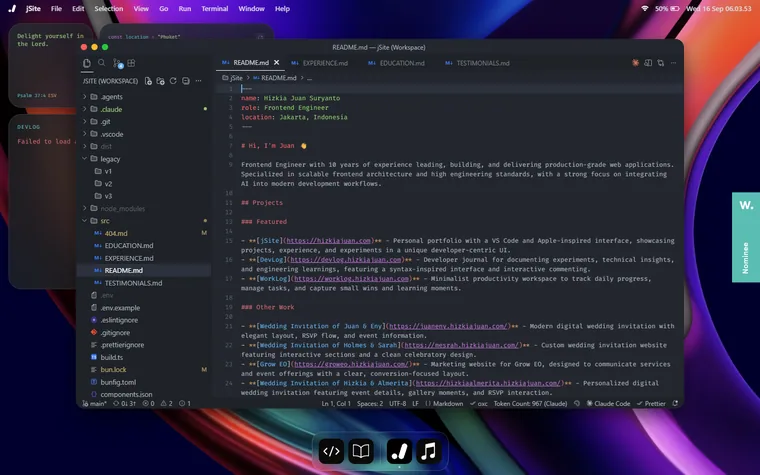Image resolution: width=760 pixels, height=475 pixels.
Task: Click the Wi-Fi icon in macOS menu bar
Action: pyautogui.click(x=645, y=9)
